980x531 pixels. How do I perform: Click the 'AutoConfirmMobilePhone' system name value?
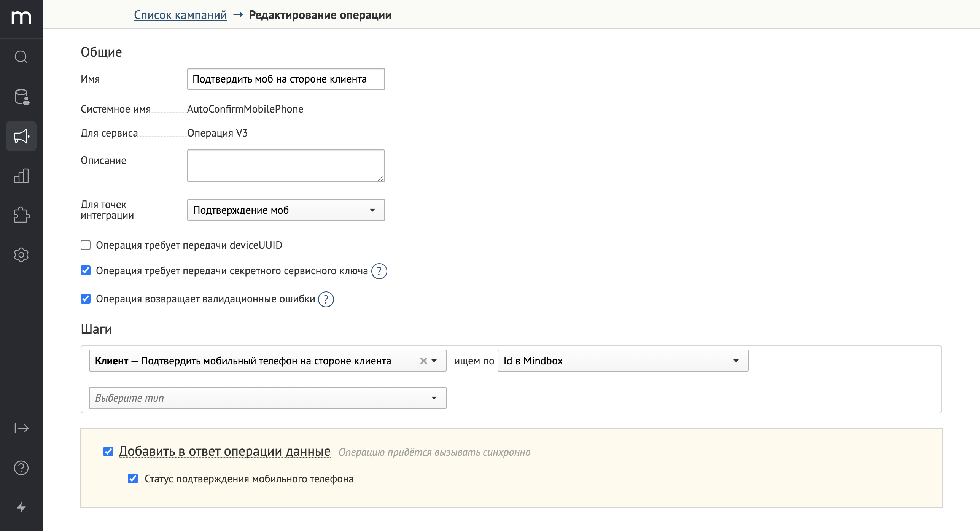pyautogui.click(x=245, y=109)
